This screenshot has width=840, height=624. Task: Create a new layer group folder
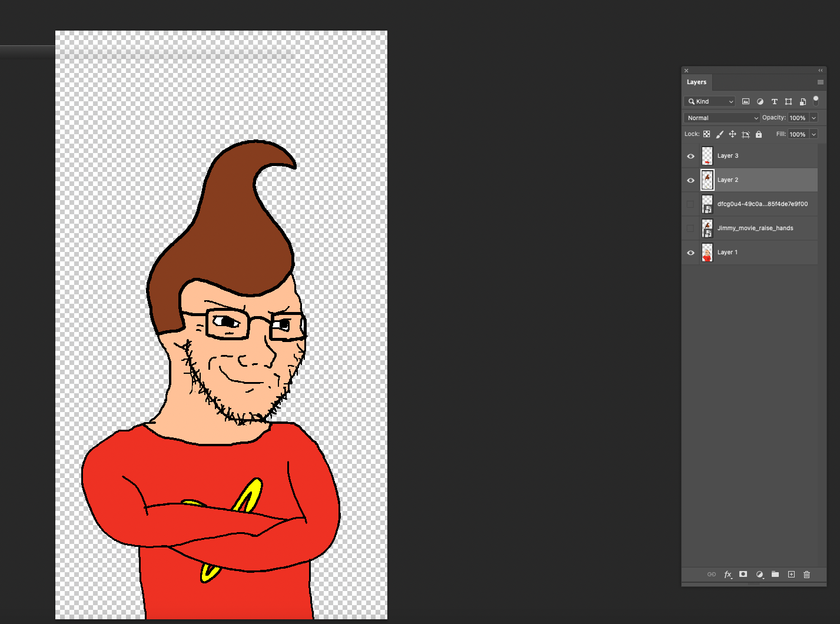click(x=775, y=575)
